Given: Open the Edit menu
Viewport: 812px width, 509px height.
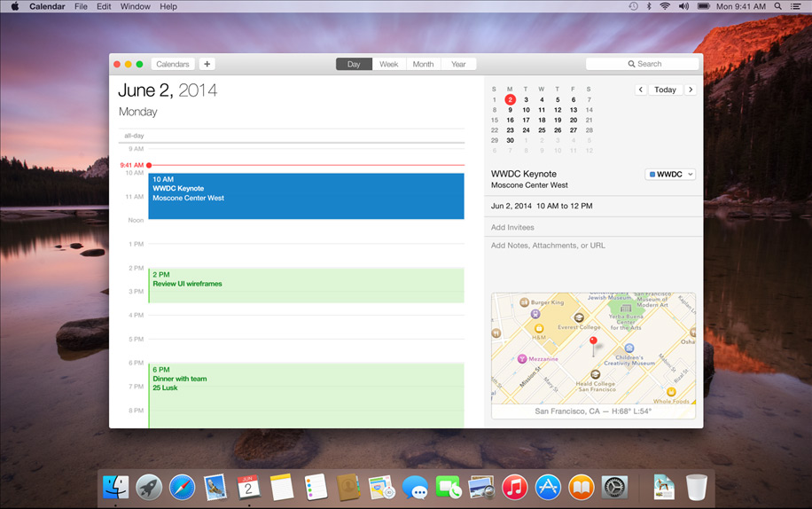Looking at the screenshot, I should click(104, 6).
